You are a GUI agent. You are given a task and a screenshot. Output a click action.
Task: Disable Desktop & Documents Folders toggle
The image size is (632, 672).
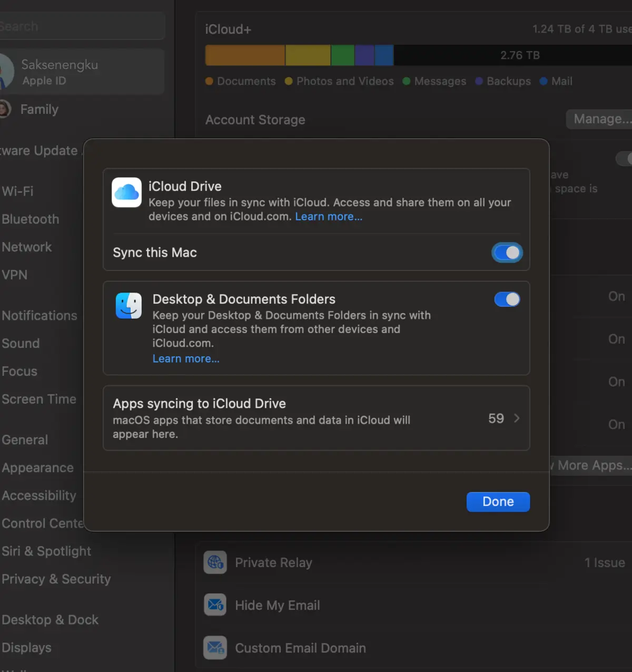click(507, 299)
